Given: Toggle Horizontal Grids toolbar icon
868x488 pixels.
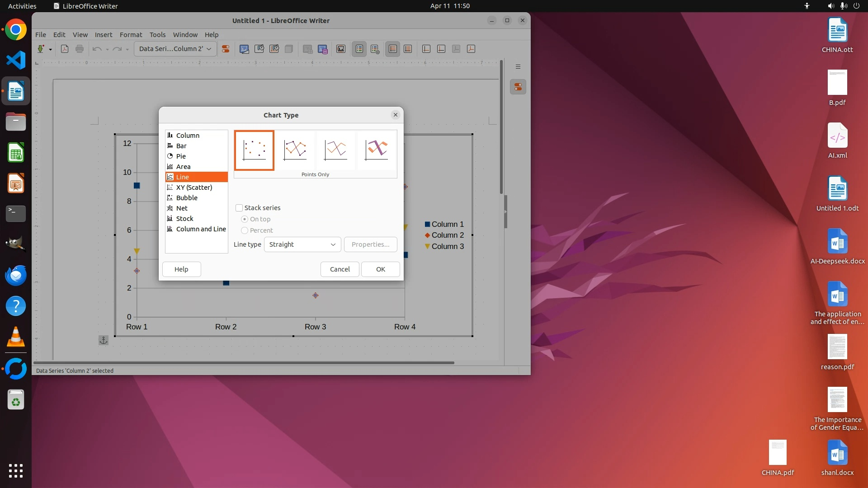Looking at the screenshot, I should (393, 49).
